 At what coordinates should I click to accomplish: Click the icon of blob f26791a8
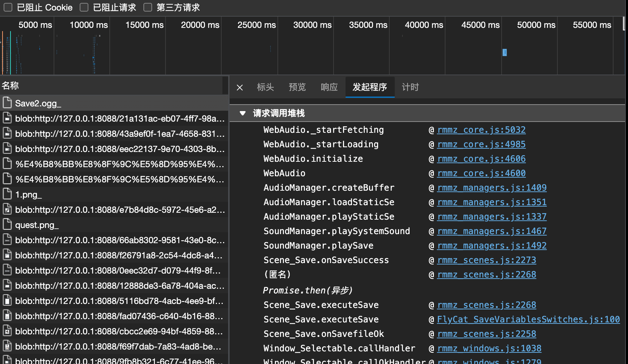pyautogui.click(x=7, y=255)
